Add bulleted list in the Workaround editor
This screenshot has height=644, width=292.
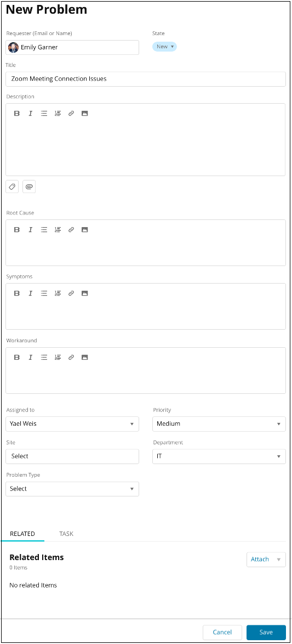click(44, 357)
